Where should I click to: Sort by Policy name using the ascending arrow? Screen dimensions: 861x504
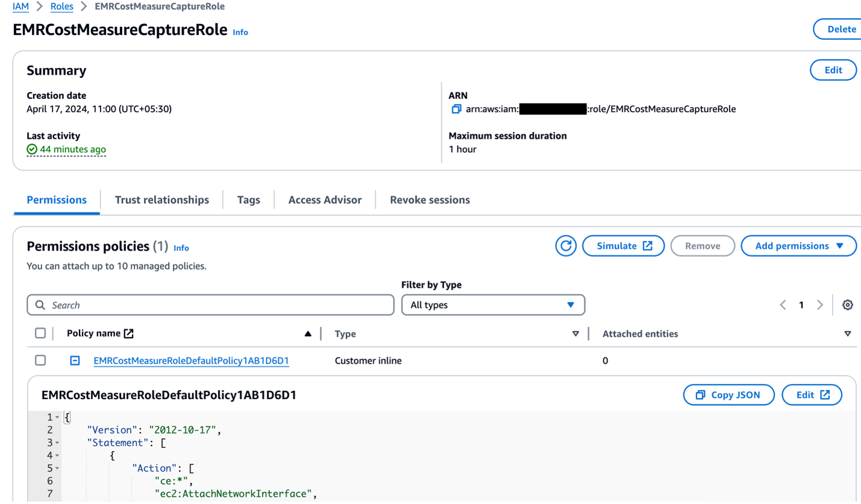pyautogui.click(x=308, y=334)
